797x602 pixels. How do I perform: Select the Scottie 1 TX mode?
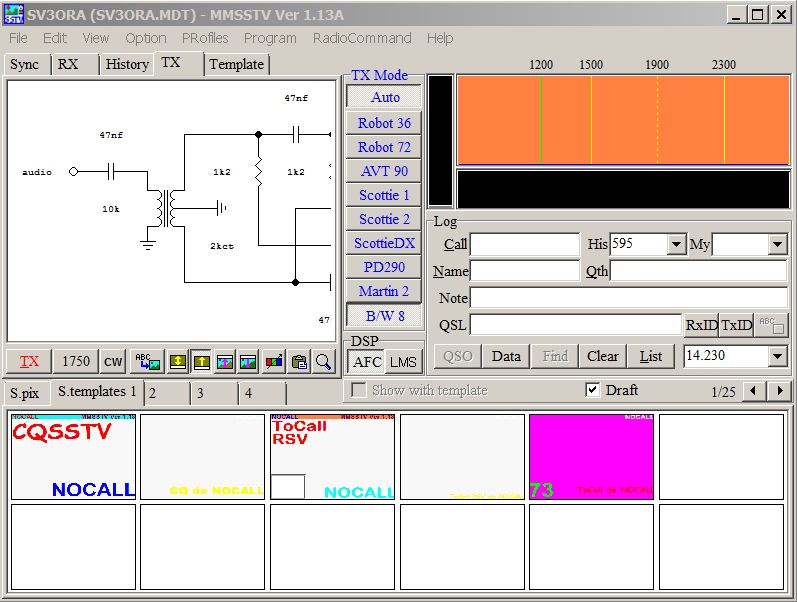(384, 195)
